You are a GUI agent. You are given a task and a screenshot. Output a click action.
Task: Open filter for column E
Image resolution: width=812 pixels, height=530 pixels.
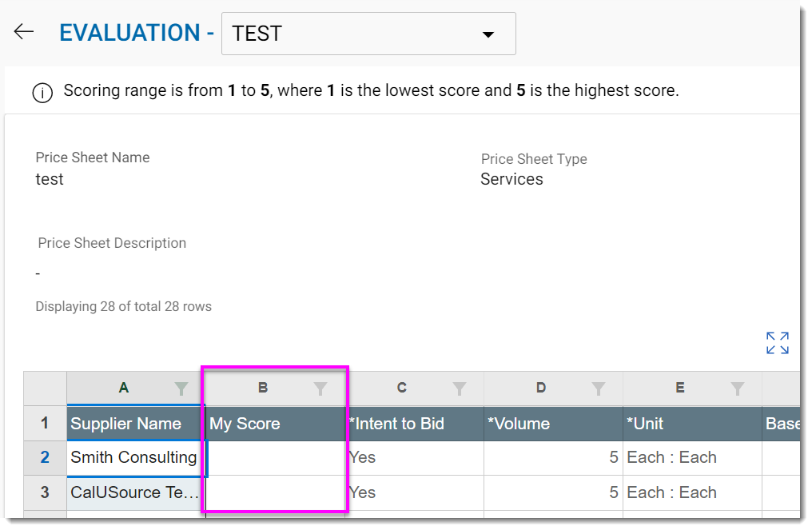(x=738, y=389)
